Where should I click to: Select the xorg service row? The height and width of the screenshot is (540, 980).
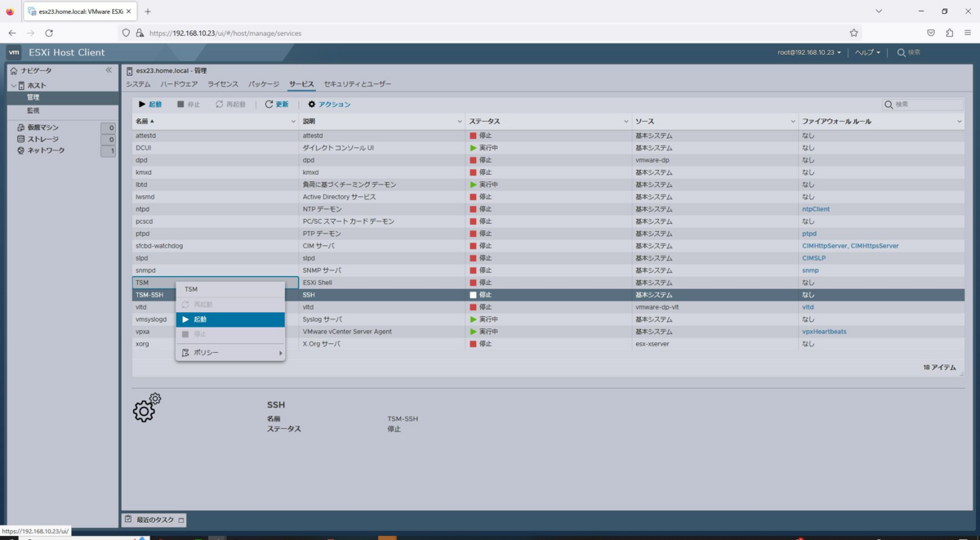[x=548, y=344]
